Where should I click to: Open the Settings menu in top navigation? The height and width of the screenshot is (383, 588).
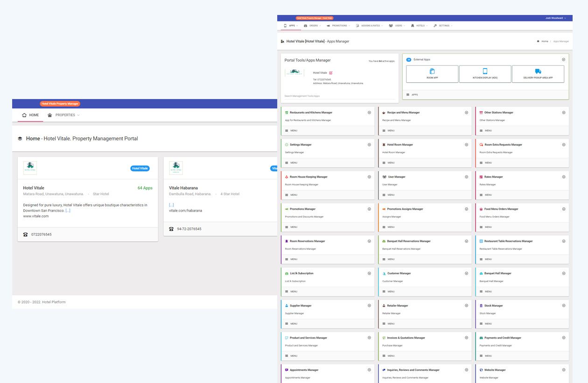pos(443,26)
